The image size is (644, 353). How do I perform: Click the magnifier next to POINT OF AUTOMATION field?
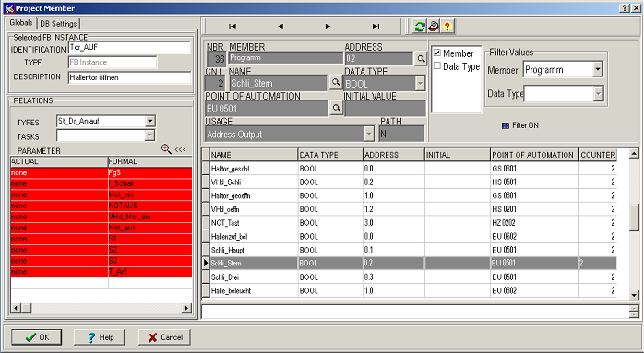coord(337,109)
